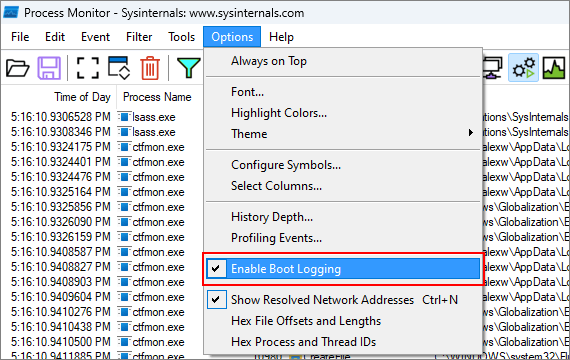Open the File menu
Screen dimensions: 570x360
tap(20, 37)
